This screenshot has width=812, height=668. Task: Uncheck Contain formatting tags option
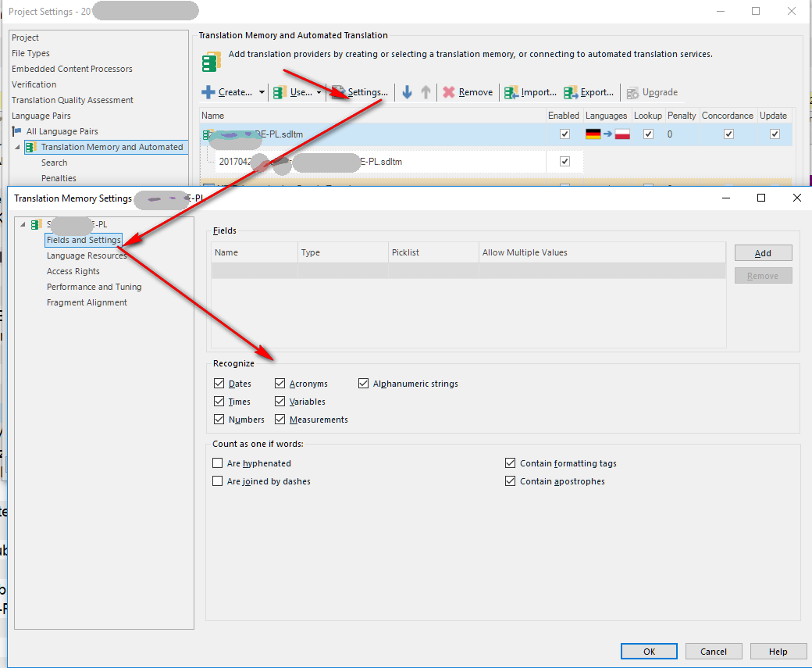(x=510, y=463)
